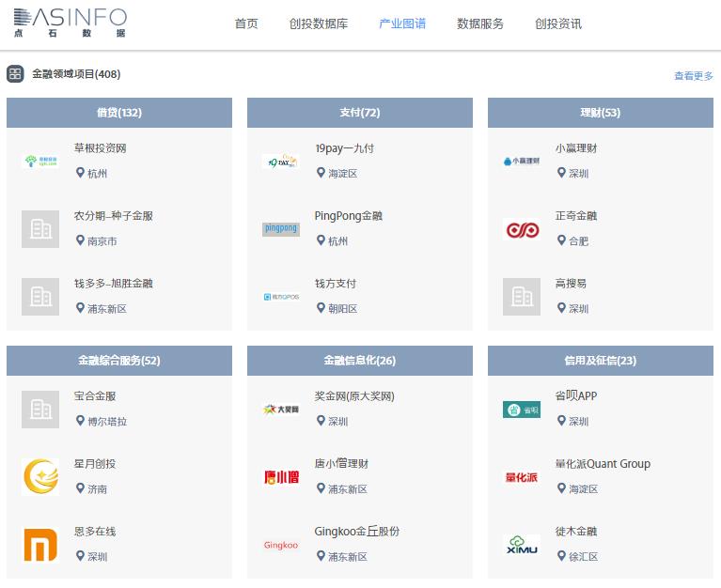This screenshot has width=721, height=588.
Task: Open the 19pay一九付 project title
Action: (344, 148)
